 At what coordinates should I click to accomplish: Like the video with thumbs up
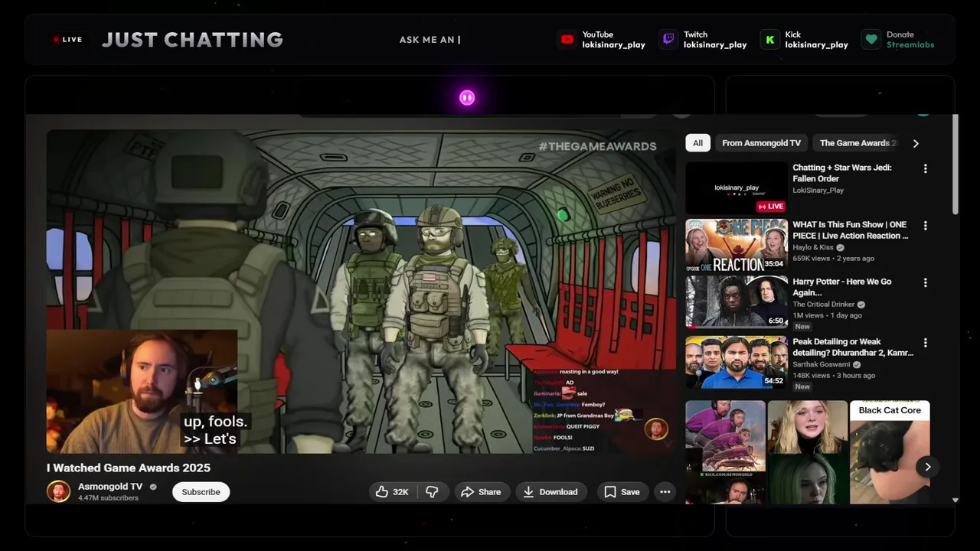click(x=391, y=492)
